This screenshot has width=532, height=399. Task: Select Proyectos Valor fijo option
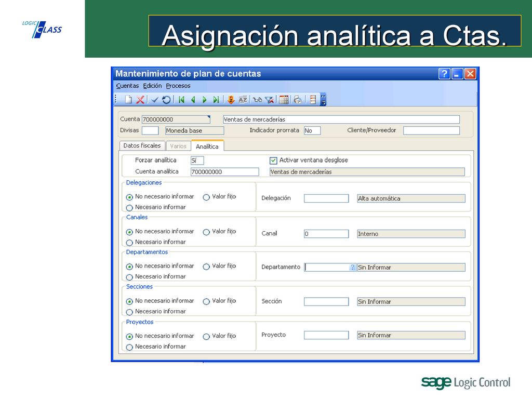206,337
